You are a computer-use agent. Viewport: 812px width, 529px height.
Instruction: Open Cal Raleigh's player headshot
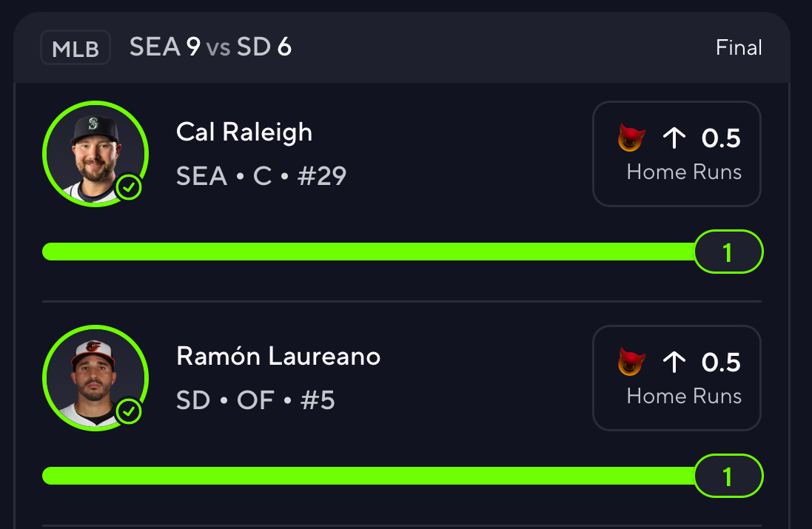click(95, 153)
